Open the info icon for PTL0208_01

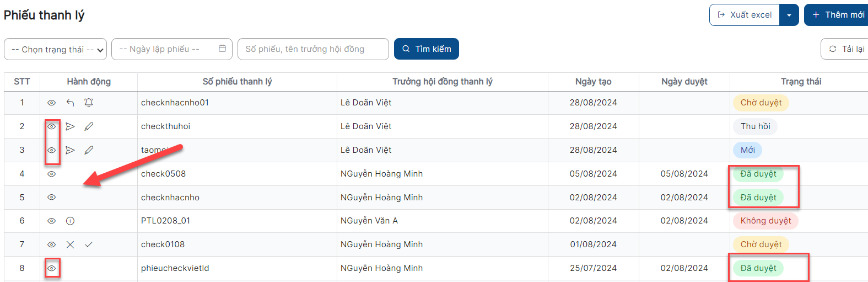coord(70,221)
